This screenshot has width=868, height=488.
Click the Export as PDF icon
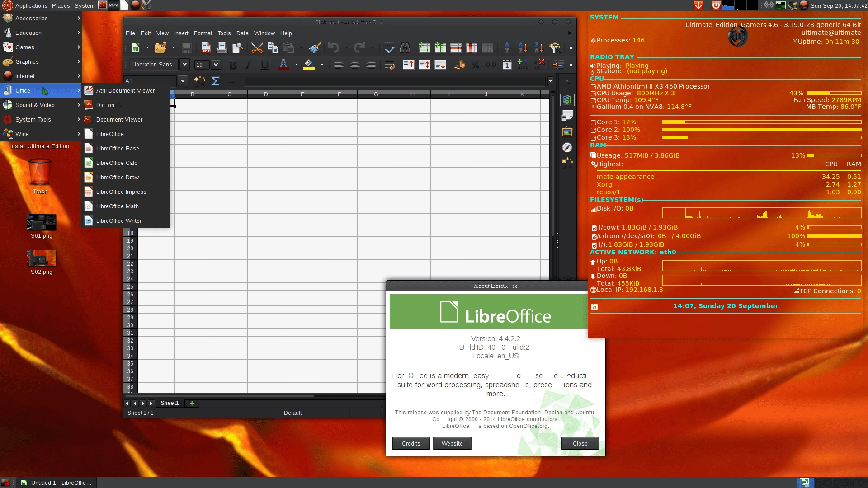pos(206,48)
